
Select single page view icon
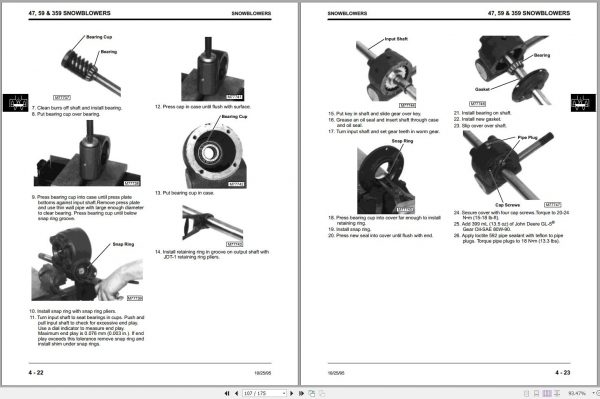[x=527, y=393]
